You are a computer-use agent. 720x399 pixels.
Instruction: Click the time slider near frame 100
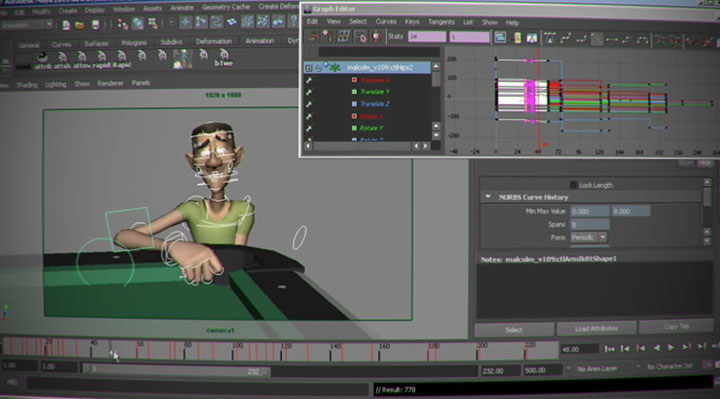(234, 352)
